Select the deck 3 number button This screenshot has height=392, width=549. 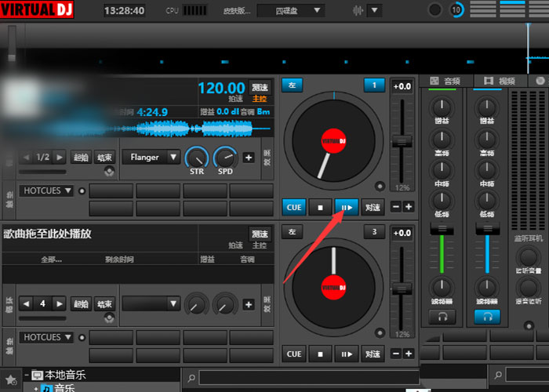tap(374, 232)
